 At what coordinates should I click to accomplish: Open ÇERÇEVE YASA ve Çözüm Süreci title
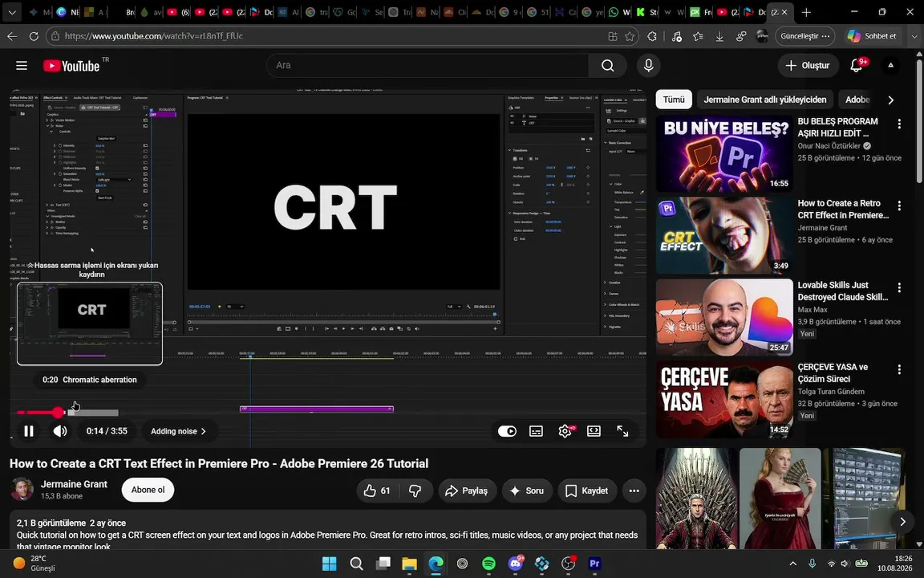point(833,373)
